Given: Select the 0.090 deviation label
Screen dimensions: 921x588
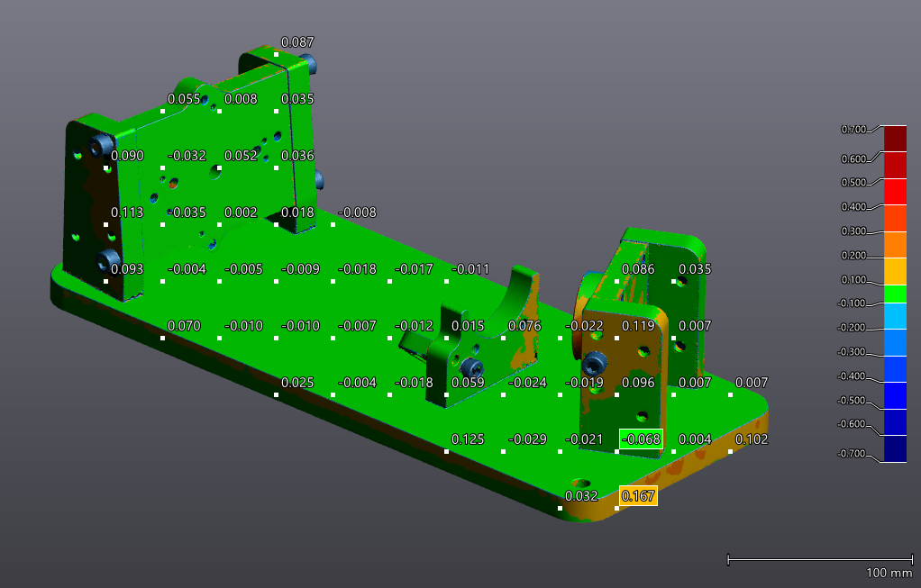Looking at the screenshot, I should [x=127, y=156].
